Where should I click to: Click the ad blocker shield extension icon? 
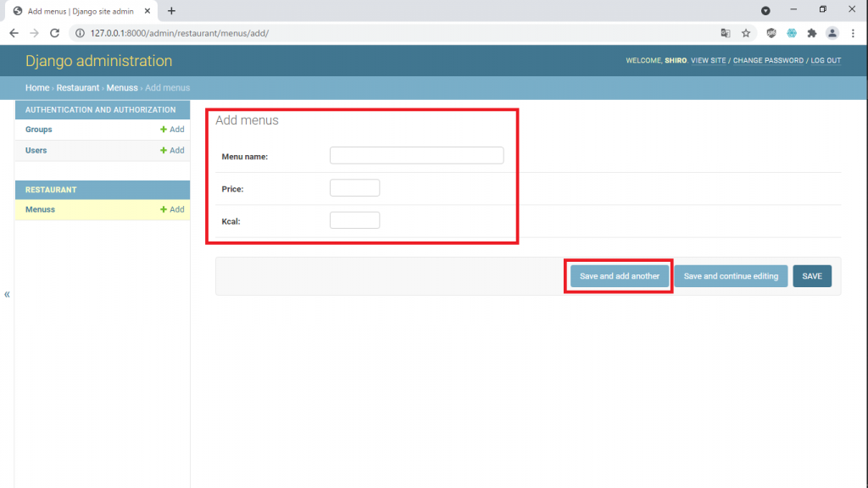771,33
